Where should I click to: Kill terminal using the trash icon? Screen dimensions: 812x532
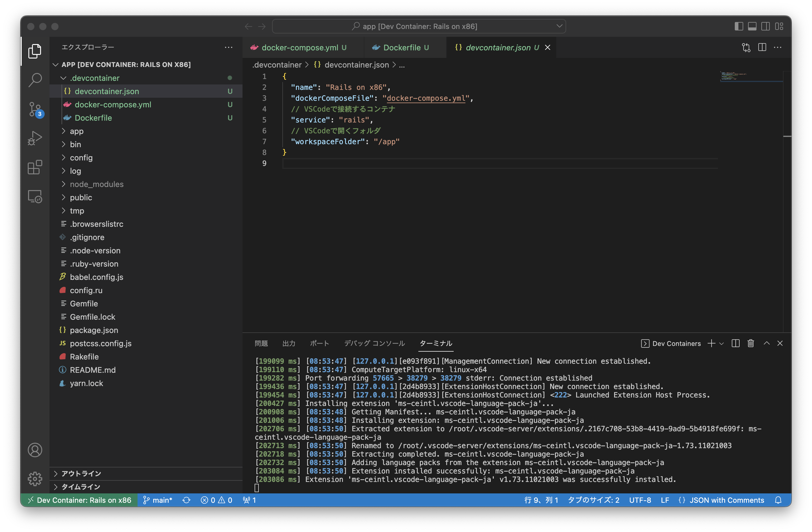click(x=750, y=344)
